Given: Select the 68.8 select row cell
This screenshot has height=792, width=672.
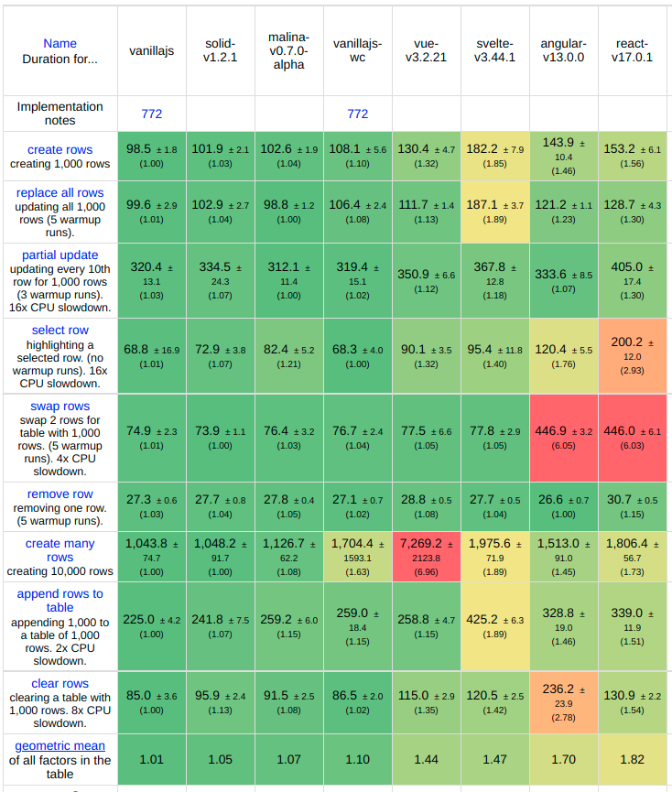Looking at the screenshot, I should pyautogui.click(x=151, y=355).
